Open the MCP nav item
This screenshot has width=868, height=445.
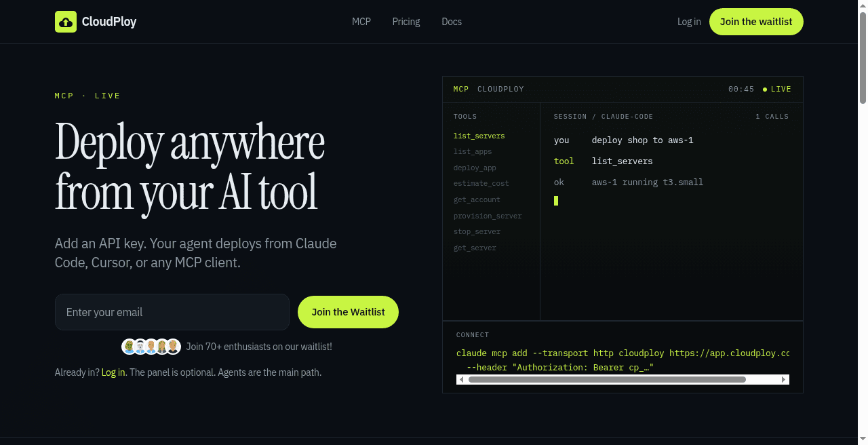pyautogui.click(x=361, y=22)
